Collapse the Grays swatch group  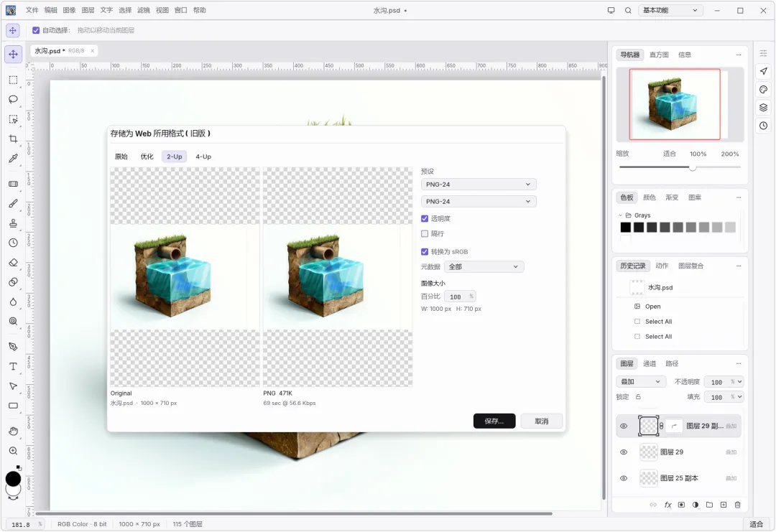[621, 215]
